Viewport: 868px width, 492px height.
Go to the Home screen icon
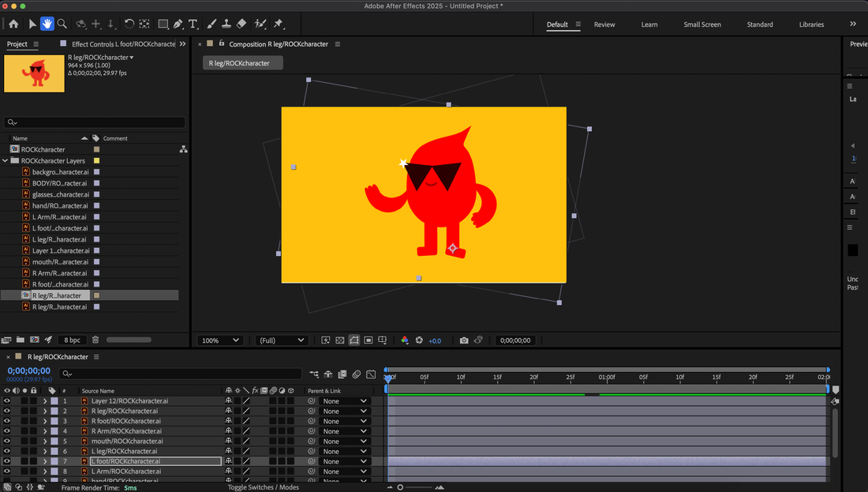pos(13,24)
